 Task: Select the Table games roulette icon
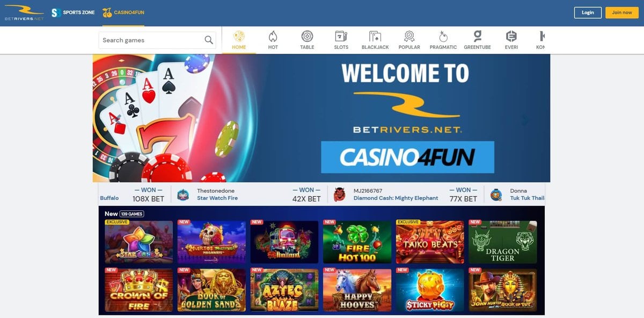click(307, 37)
